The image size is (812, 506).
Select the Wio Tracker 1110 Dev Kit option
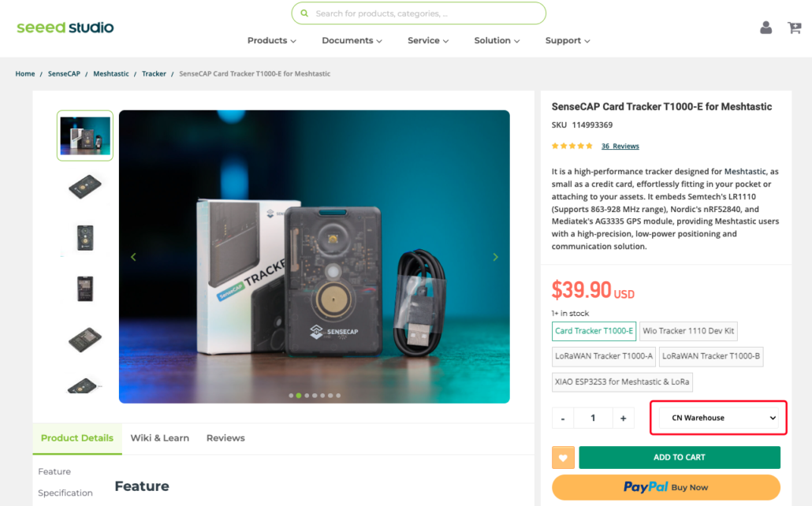click(x=688, y=331)
